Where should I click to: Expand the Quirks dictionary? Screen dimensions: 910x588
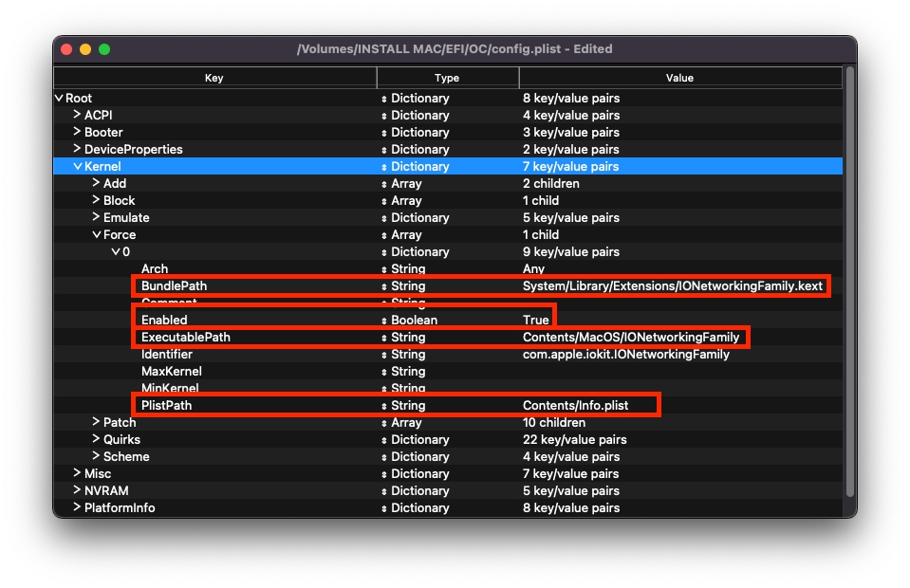97,440
